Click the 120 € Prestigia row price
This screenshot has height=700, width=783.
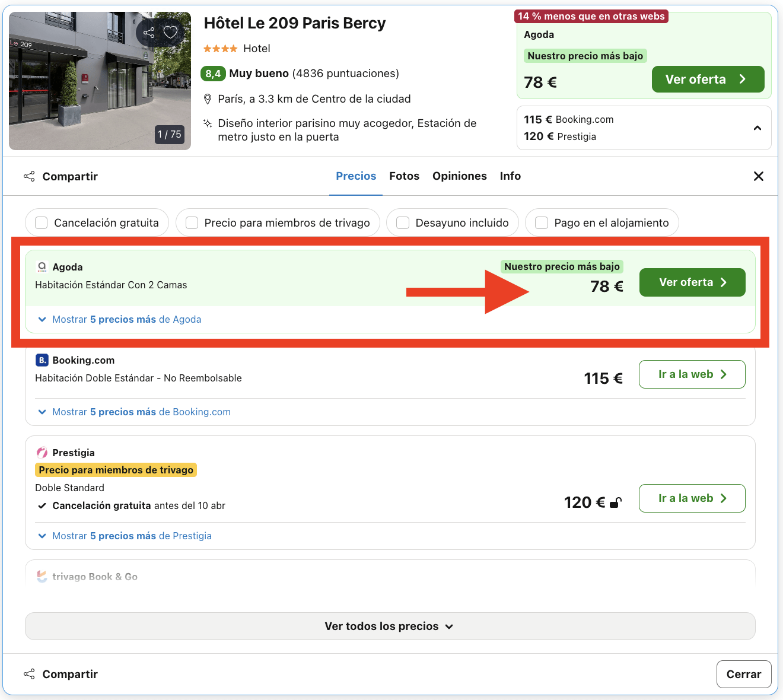pos(585,502)
